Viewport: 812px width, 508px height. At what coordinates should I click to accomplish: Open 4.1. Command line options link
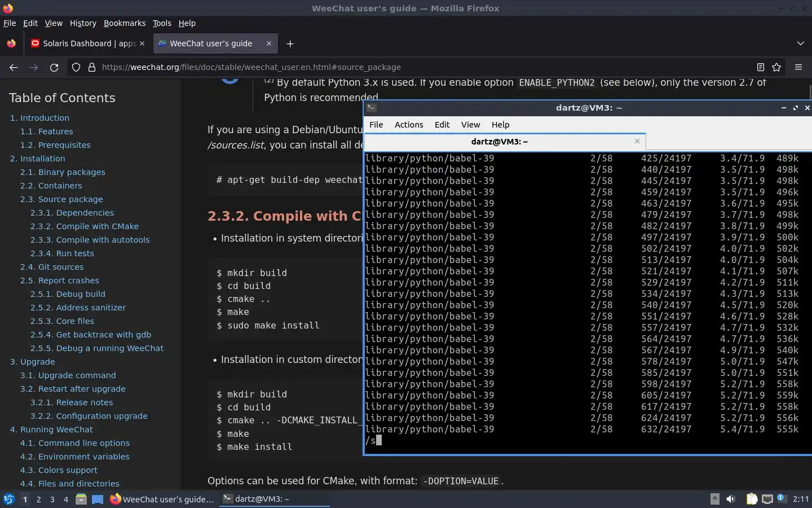point(75,443)
